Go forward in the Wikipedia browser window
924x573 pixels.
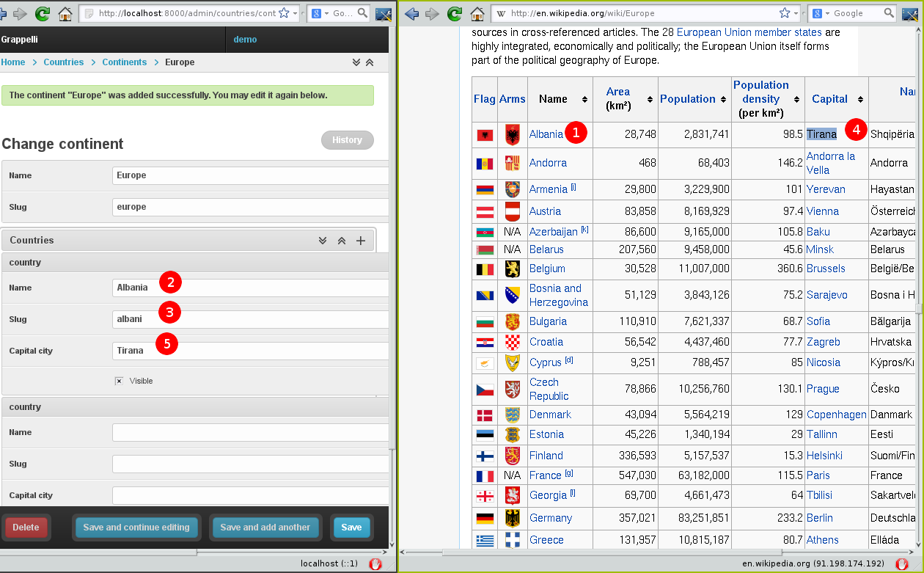[x=433, y=13]
